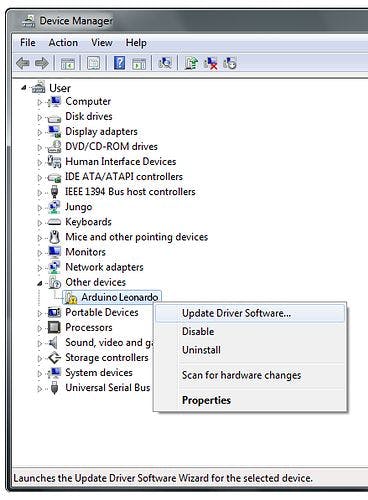Choose Update Driver Software... from context menu
The width and height of the screenshot is (368, 500).
point(250,313)
